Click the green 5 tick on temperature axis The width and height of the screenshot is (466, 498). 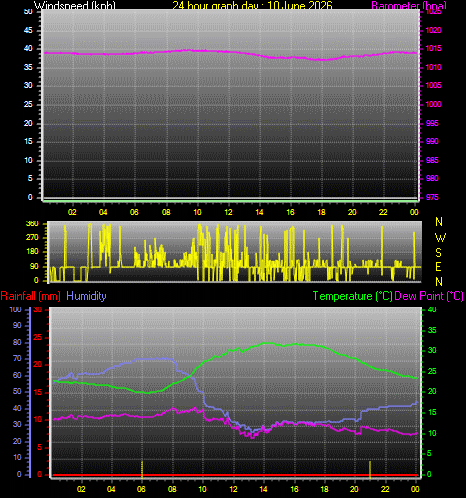pos(430,453)
